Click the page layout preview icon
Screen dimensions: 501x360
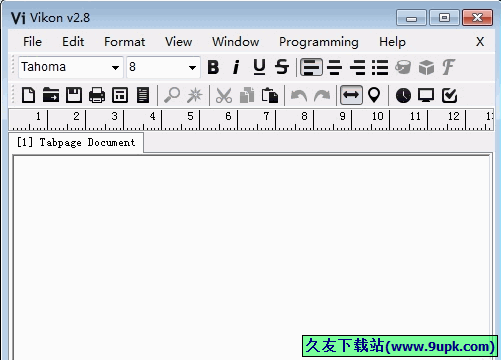(120, 95)
